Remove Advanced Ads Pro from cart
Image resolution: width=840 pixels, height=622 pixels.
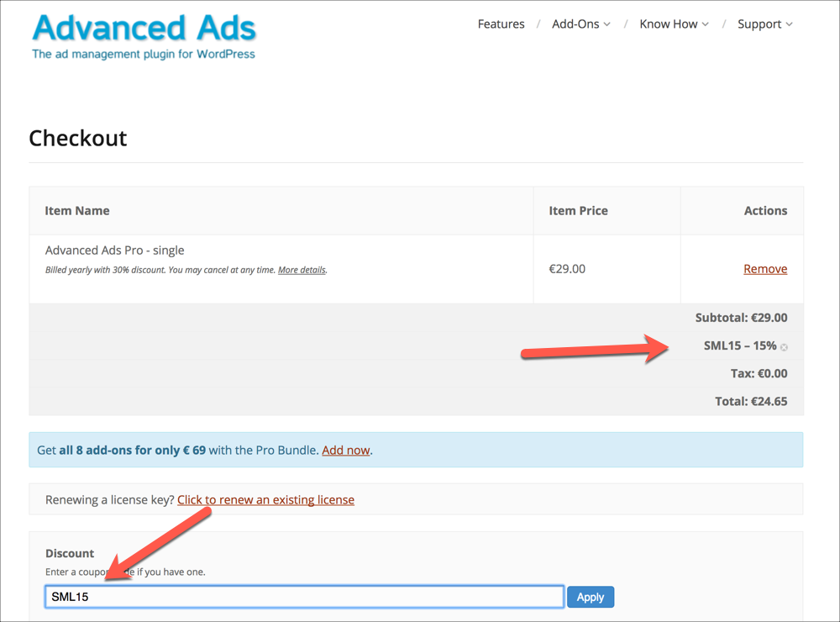point(765,269)
